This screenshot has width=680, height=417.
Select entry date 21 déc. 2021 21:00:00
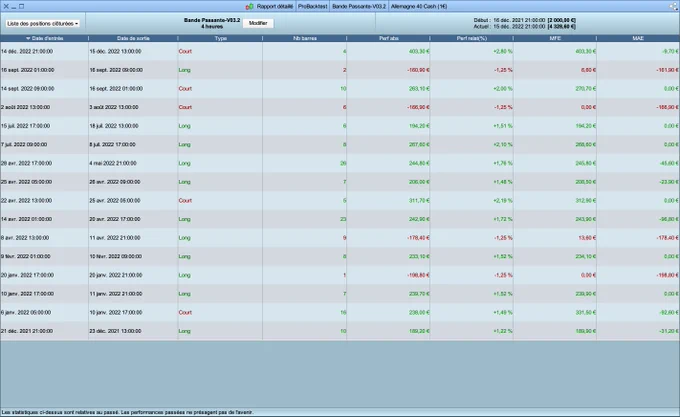(x=27, y=331)
